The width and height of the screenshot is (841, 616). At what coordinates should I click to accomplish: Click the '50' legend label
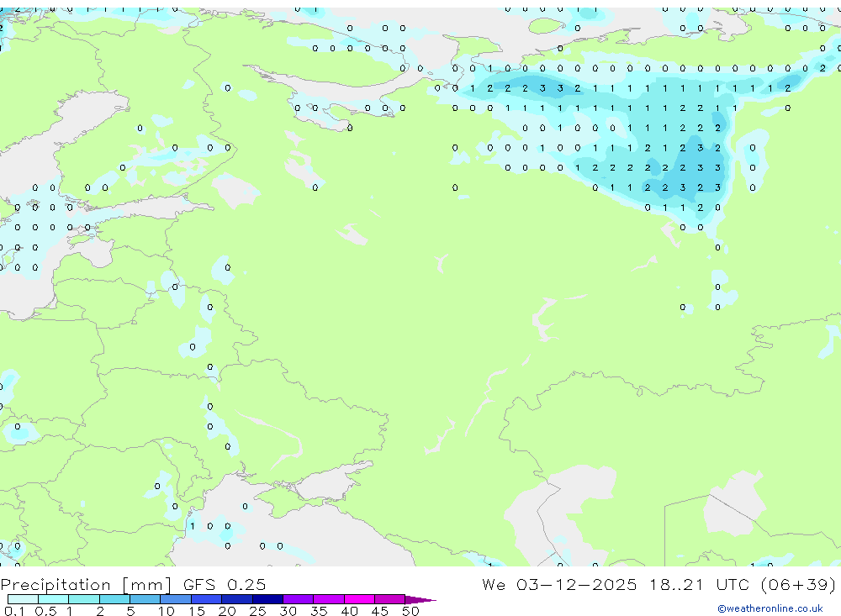pos(410,611)
